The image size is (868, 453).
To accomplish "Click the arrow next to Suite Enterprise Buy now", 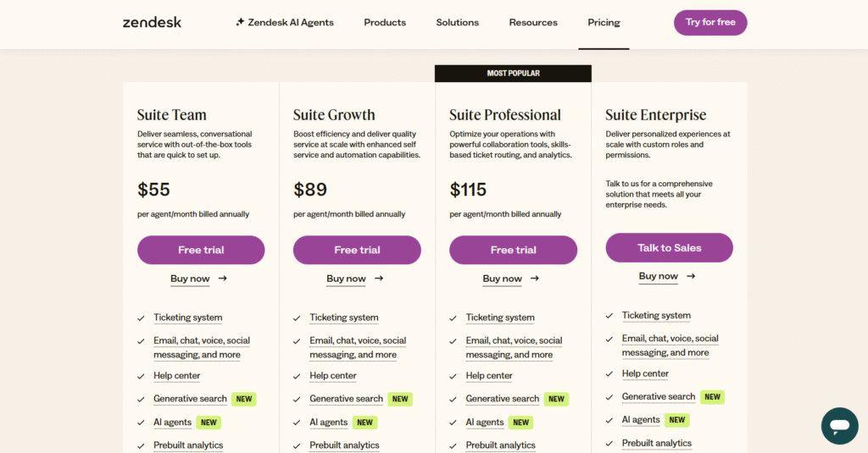I will (691, 276).
